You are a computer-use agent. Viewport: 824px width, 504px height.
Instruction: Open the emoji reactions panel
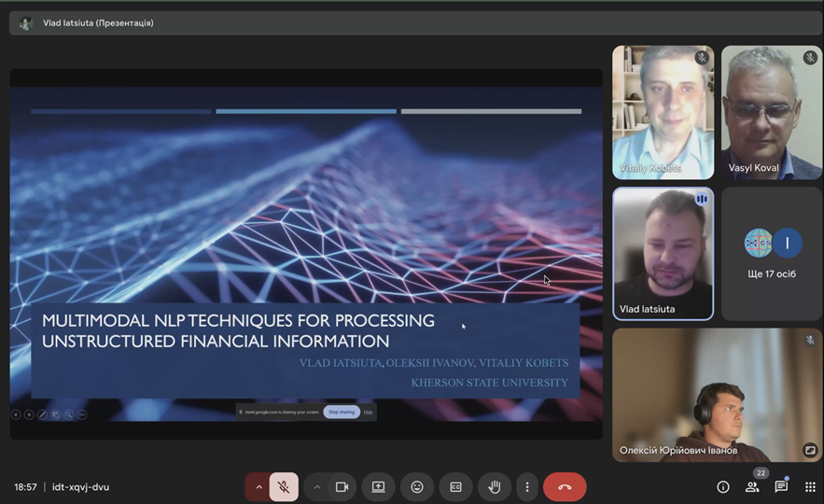coord(417,487)
